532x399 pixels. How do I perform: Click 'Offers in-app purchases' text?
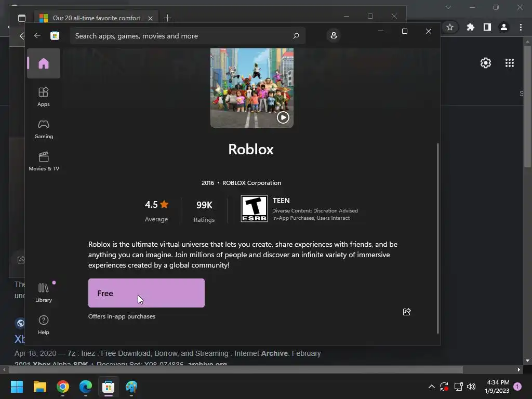[122, 316]
